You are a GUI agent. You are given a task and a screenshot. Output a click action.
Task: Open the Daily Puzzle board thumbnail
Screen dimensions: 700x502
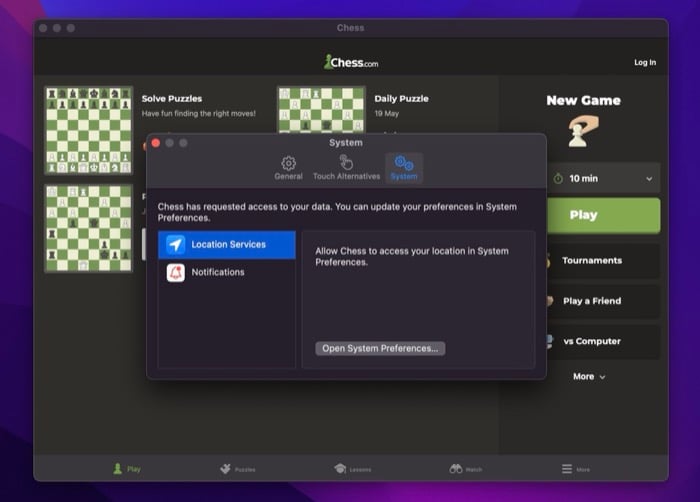point(321,110)
